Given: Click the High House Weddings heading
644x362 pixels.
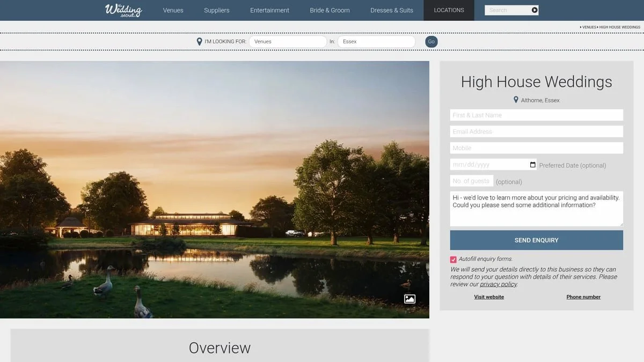Looking at the screenshot, I should point(537,82).
